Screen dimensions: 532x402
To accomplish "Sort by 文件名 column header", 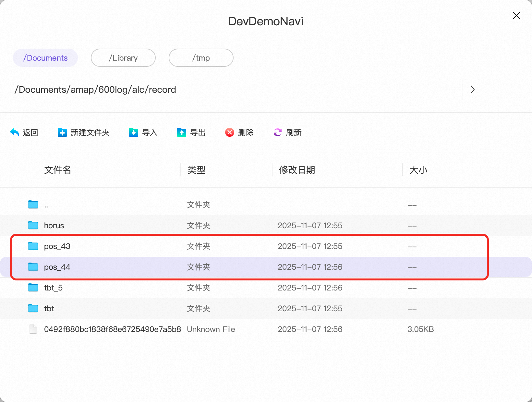I will click(x=58, y=170).
